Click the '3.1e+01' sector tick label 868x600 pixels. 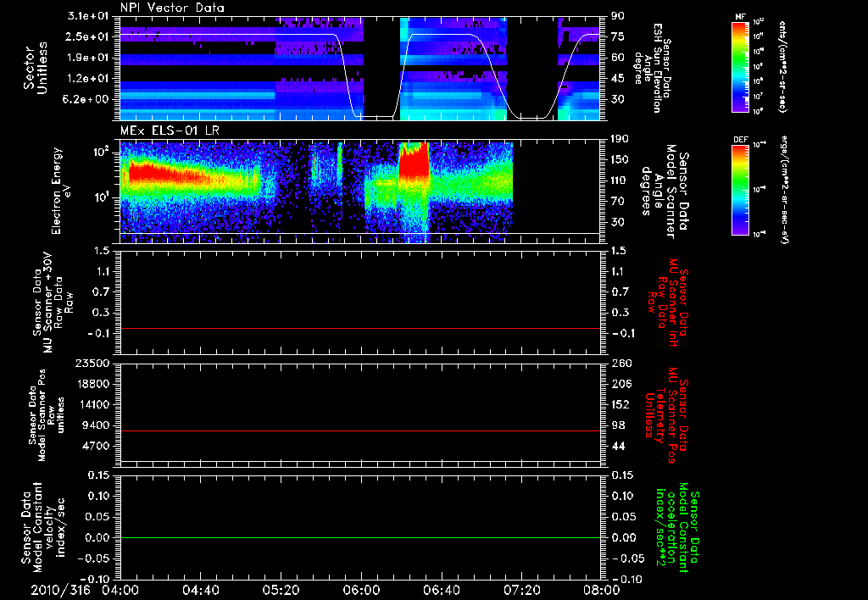click(88, 16)
